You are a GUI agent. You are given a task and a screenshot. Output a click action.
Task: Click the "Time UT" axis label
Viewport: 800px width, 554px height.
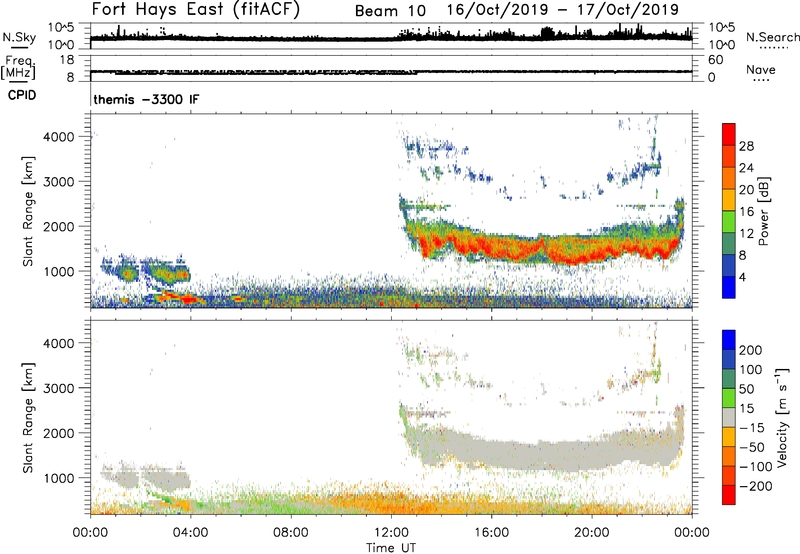(391, 548)
